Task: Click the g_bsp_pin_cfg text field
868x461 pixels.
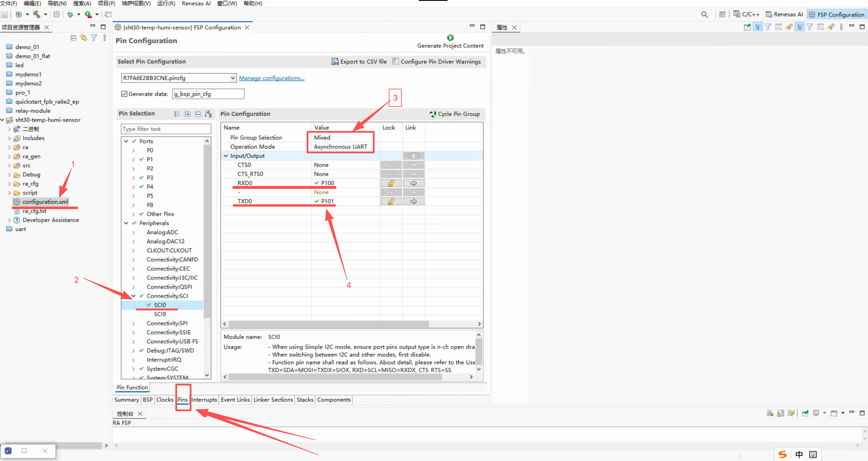Action: click(208, 94)
